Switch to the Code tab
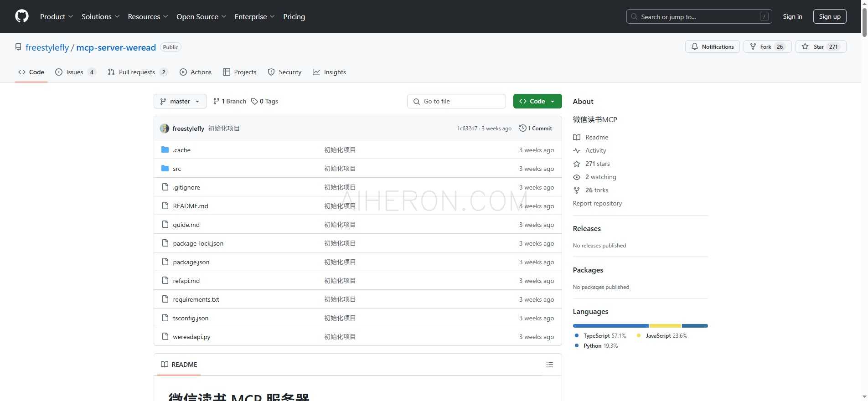 click(x=31, y=72)
